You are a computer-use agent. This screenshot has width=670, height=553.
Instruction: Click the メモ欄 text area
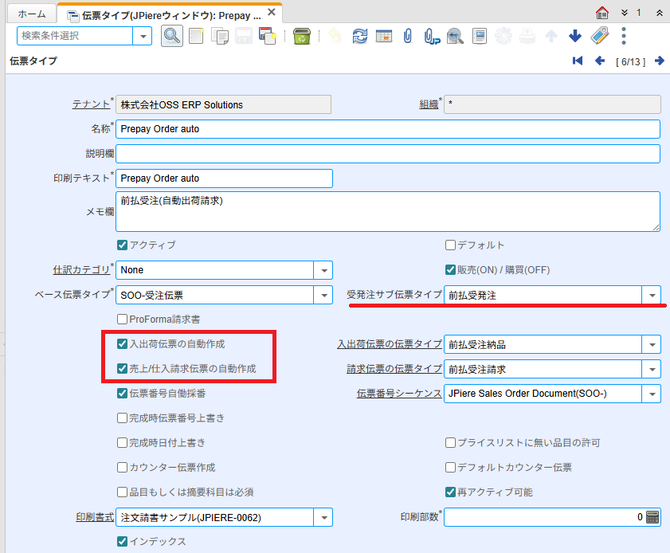[x=388, y=212]
